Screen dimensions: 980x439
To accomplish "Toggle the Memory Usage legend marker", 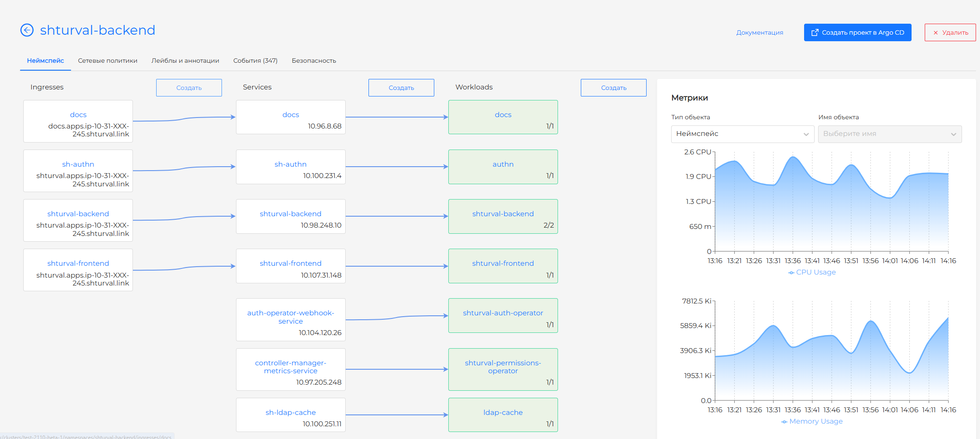I will point(784,421).
